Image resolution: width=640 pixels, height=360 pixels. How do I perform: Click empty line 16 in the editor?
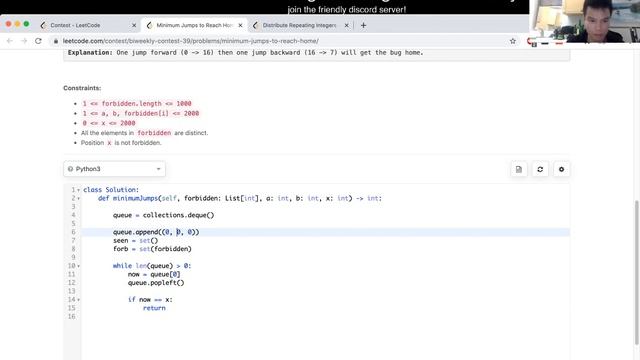325,317
